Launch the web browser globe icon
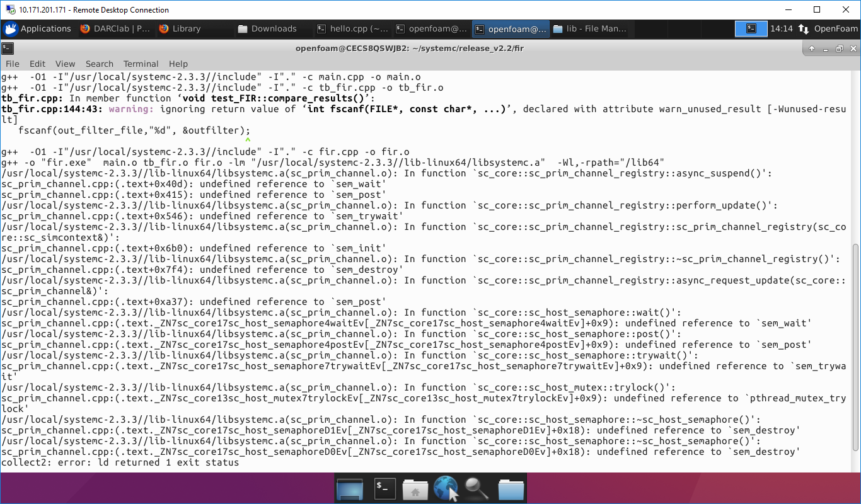The width and height of the screenshot is (861, 504). coord(446,488)
